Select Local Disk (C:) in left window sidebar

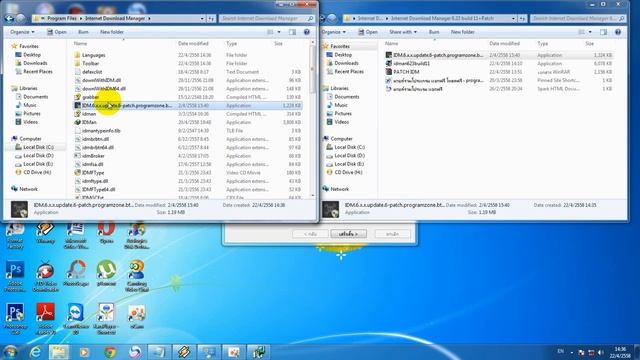[38, 147]
